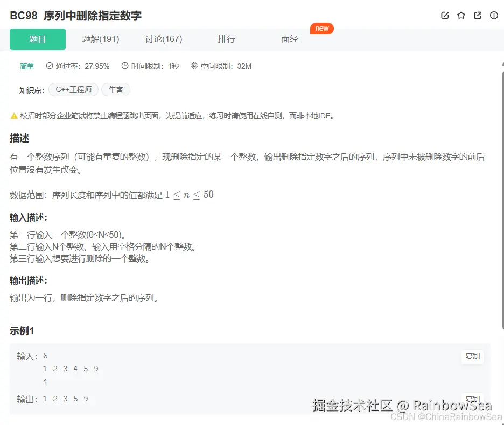This screenshot has width=504, height=425.
Task: Click the edit/feedback pencil icon
Action: 444,16
